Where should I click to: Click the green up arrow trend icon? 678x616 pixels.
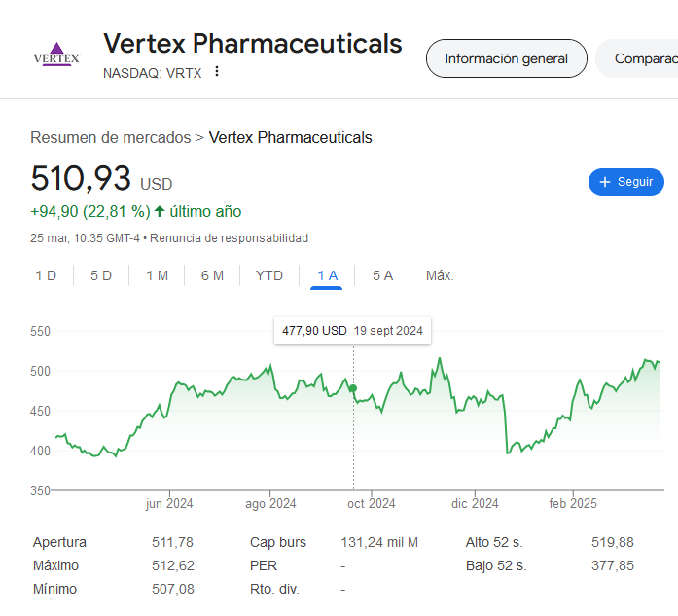(x=160, y=211)
